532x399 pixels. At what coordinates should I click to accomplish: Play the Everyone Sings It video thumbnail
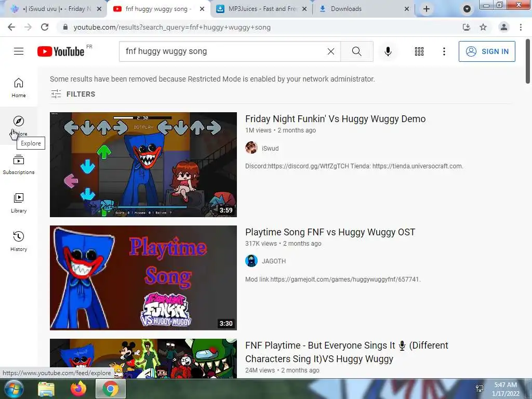click(143, 358)
